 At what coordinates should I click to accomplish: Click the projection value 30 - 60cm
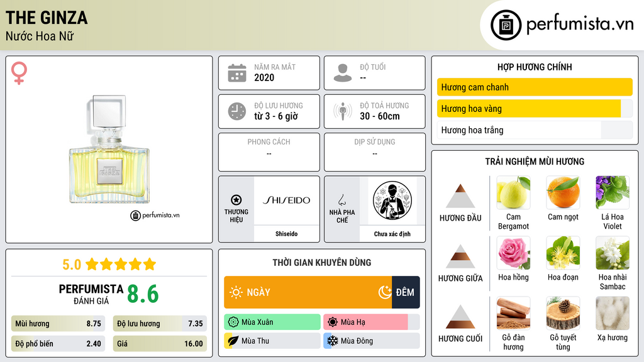[379, 116]
